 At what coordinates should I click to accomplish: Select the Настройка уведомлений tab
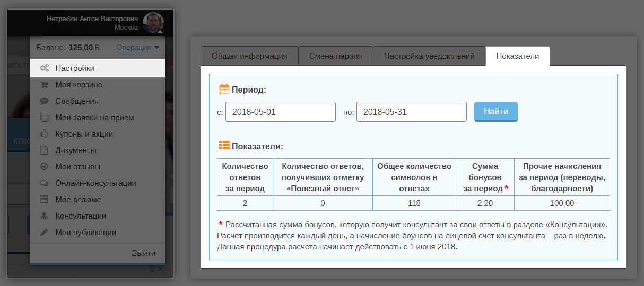pyautogui.click(x=429, y=56)
